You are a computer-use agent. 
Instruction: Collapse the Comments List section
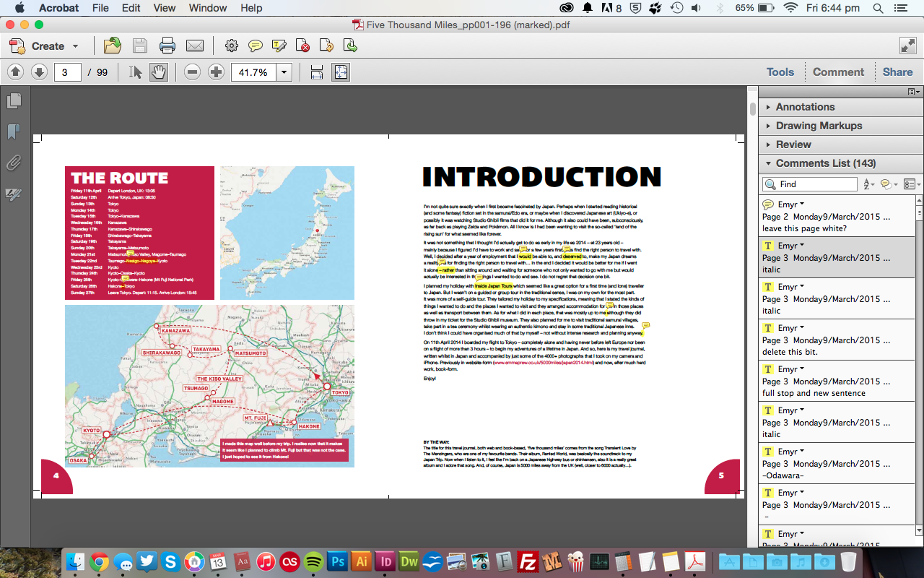click(x=826, y=163)
